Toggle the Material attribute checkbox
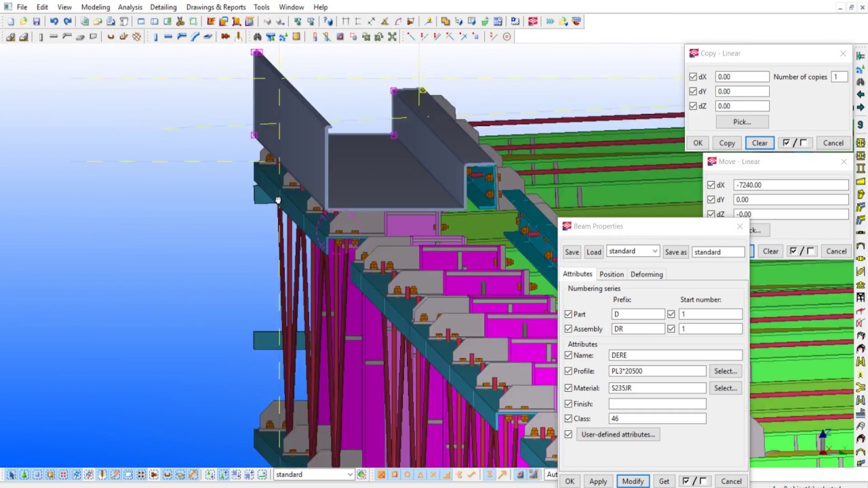 568,388
